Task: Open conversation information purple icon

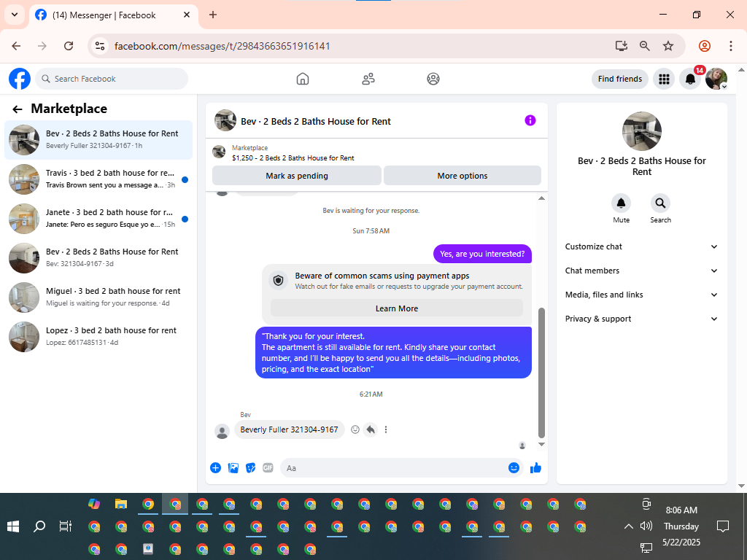Action: (530, 120)
